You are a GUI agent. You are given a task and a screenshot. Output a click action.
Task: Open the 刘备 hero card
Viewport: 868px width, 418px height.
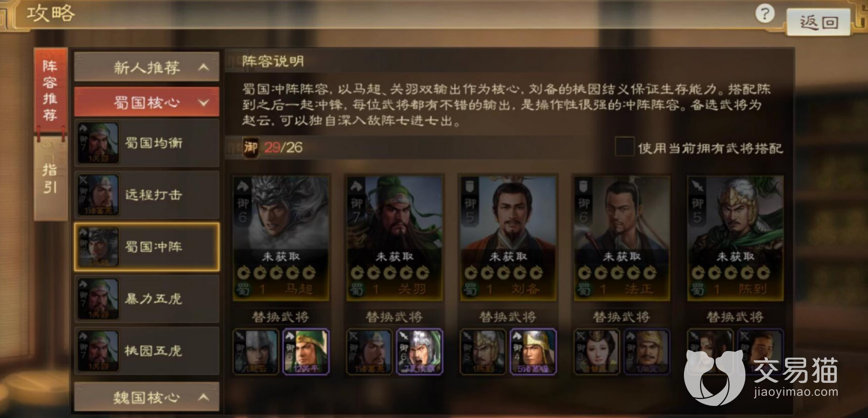click(x=508, y=238)
